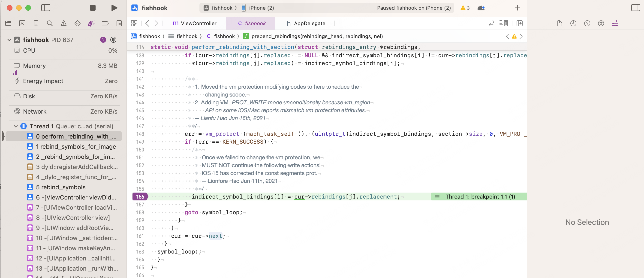The image size is (644, 278).
Task: Open the related items grid icon
Action: pyautogui.click(x=134, y=24)
